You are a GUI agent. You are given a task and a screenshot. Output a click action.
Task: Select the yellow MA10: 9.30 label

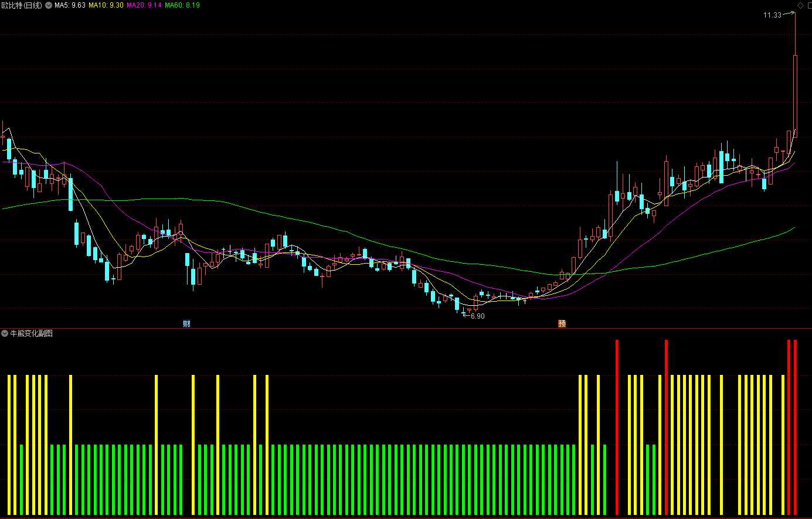coord(106,5)
